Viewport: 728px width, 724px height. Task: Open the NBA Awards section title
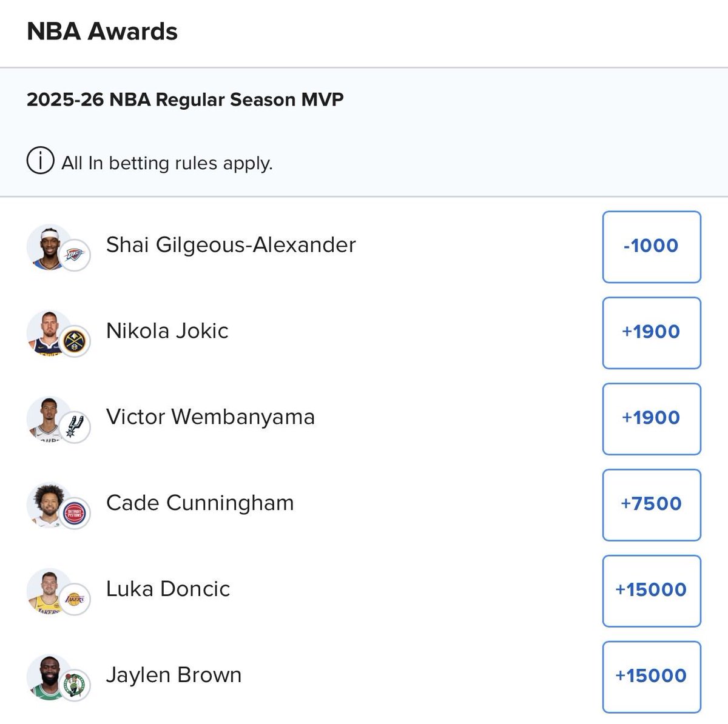[102, 32]
